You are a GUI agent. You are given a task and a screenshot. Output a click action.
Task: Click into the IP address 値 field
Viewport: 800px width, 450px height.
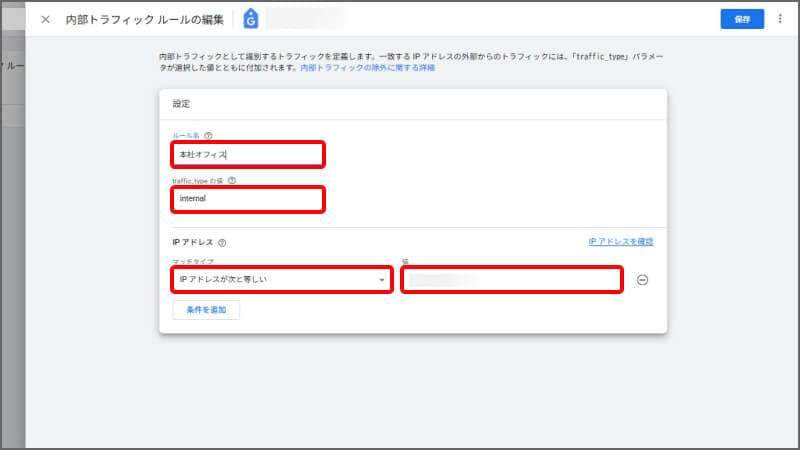click(x=512, y=280)
